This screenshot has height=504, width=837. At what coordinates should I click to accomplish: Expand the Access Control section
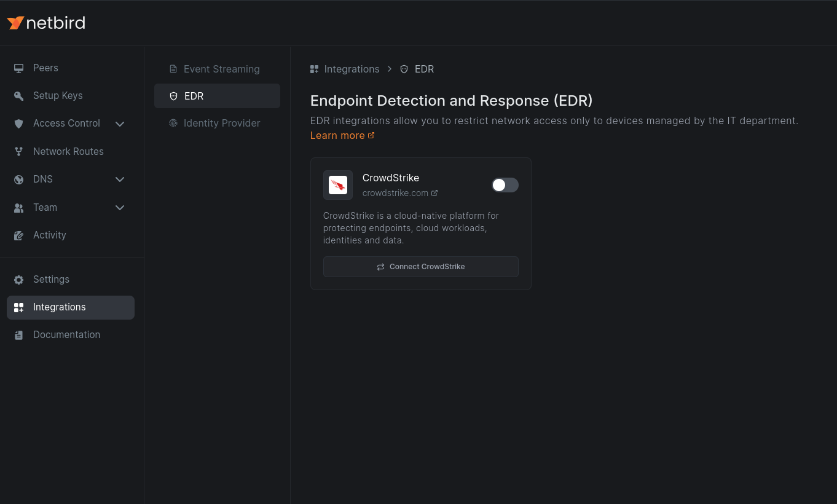tap(120, 124)
